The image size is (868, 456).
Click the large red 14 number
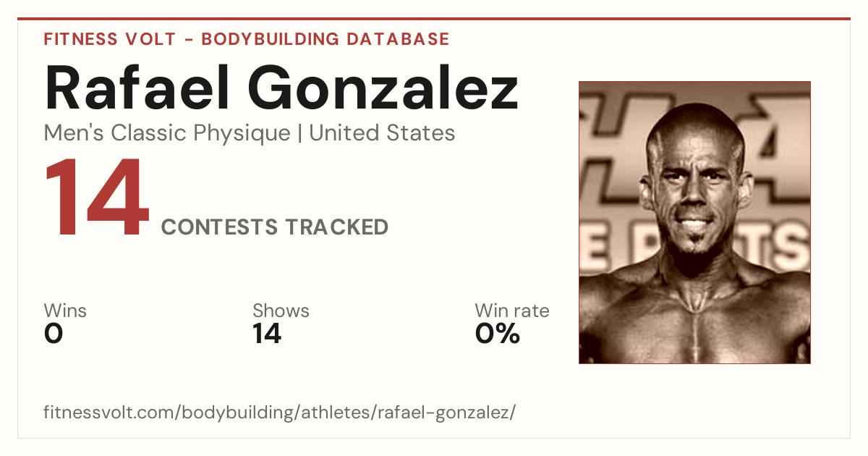(97, 199)
